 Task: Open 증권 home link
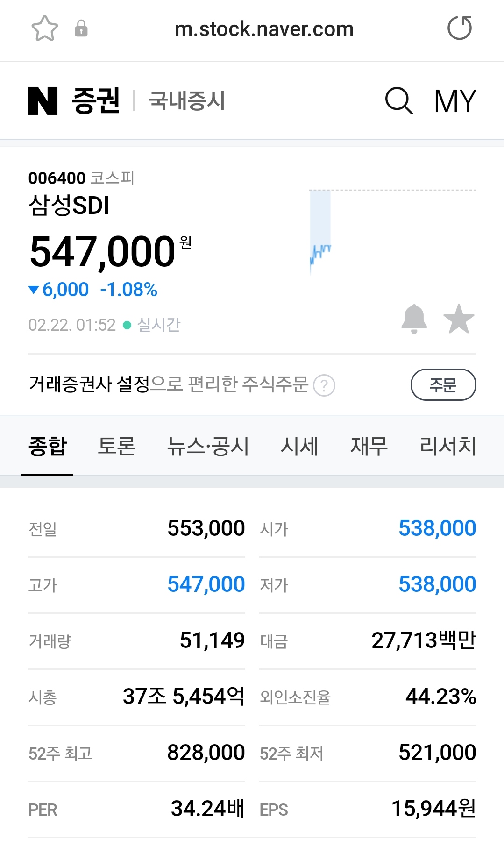pos(96,101)
